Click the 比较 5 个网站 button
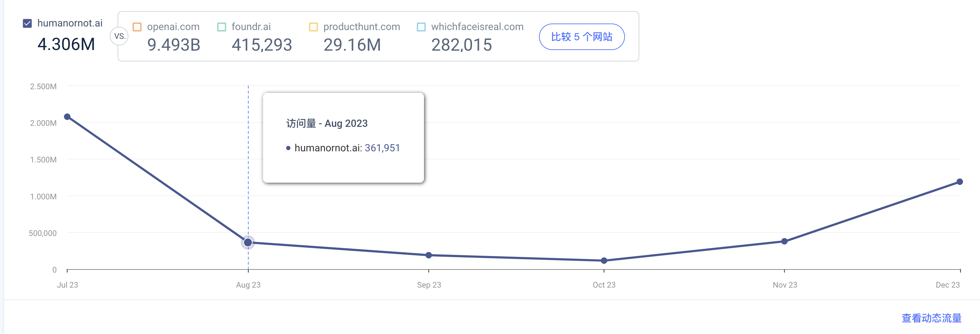This screenshot has height=334, width=980. coord(582,37)
